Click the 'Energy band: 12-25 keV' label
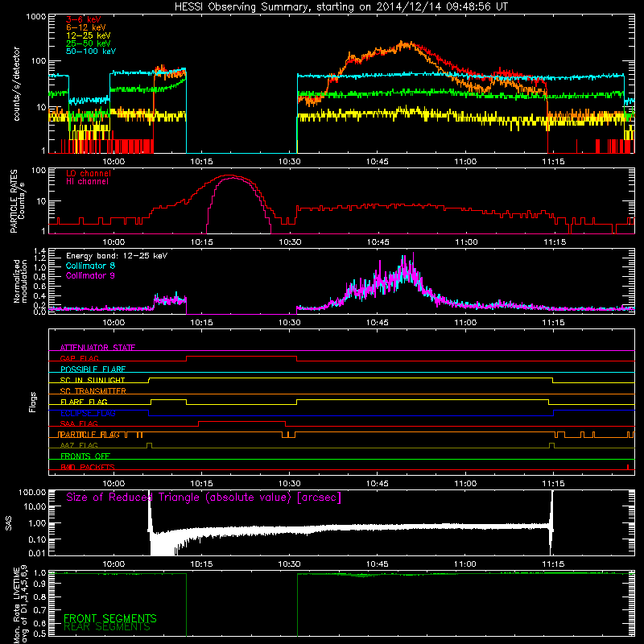Viewport: 644px width, 644px height. point(117,256)
